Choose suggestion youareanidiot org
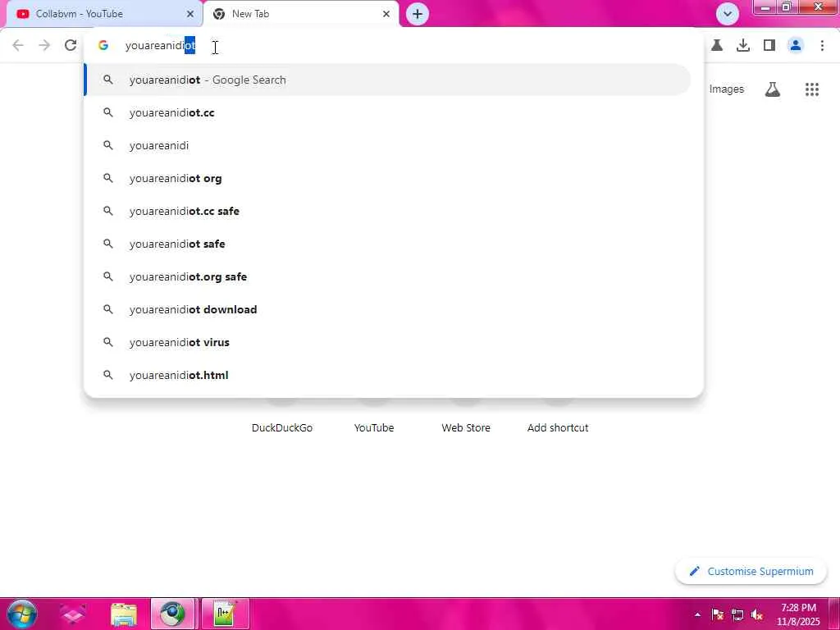 click(x=388, y=178)
